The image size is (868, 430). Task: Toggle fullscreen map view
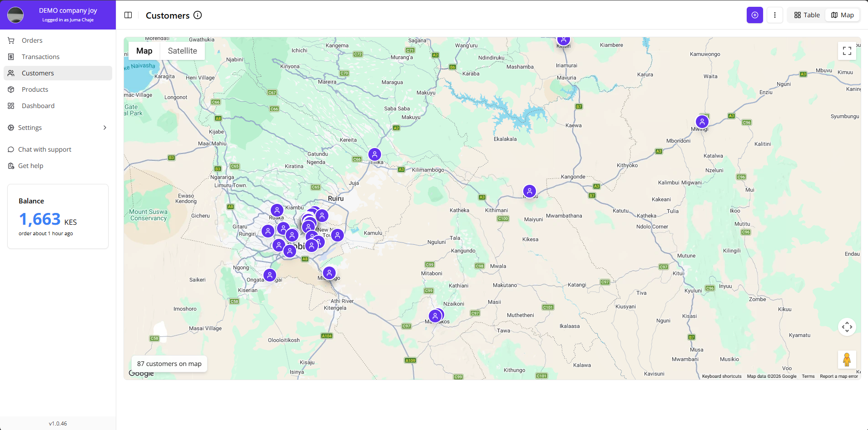tap(847, 51)
